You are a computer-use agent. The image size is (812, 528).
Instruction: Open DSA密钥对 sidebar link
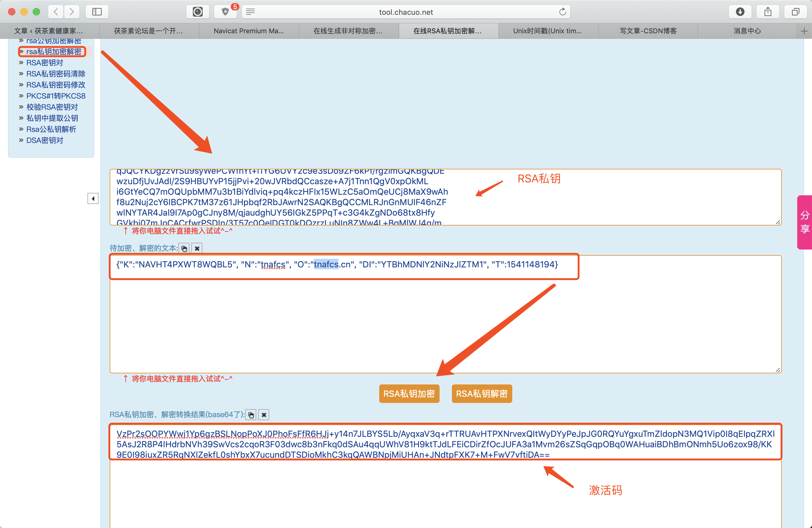click(45, 140)
